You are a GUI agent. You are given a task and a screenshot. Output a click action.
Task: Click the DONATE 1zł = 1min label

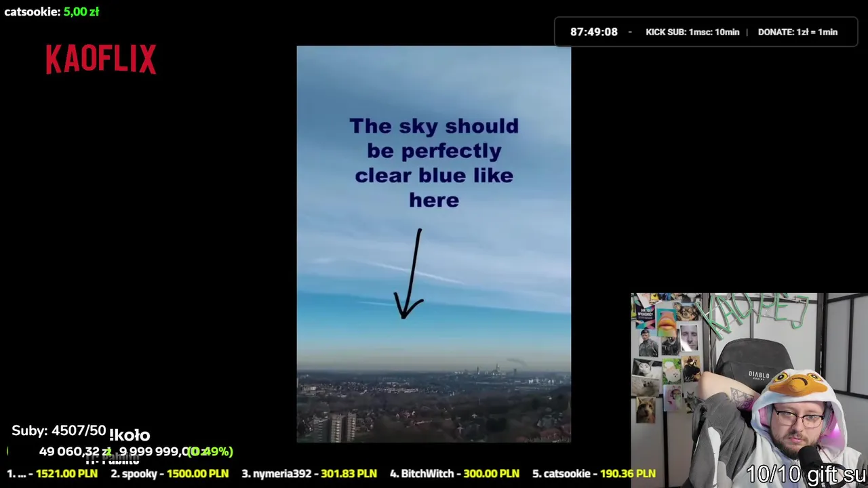click(797, 32)
